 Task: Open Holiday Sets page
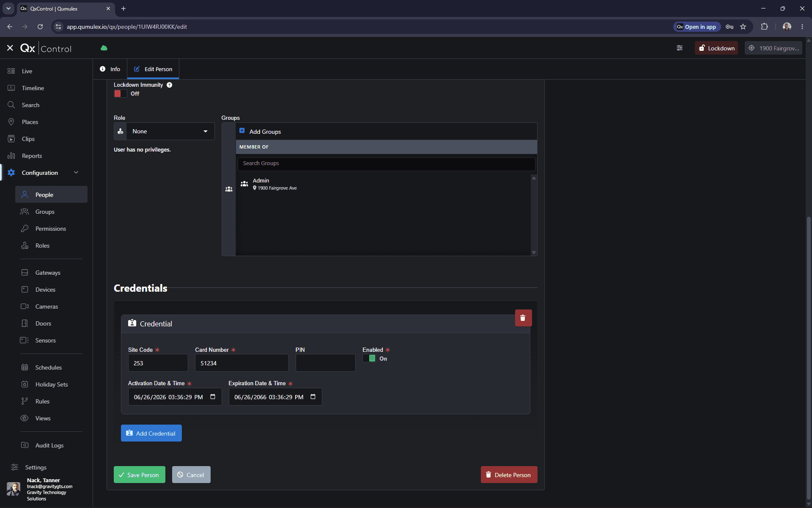[x=51, y=384]
